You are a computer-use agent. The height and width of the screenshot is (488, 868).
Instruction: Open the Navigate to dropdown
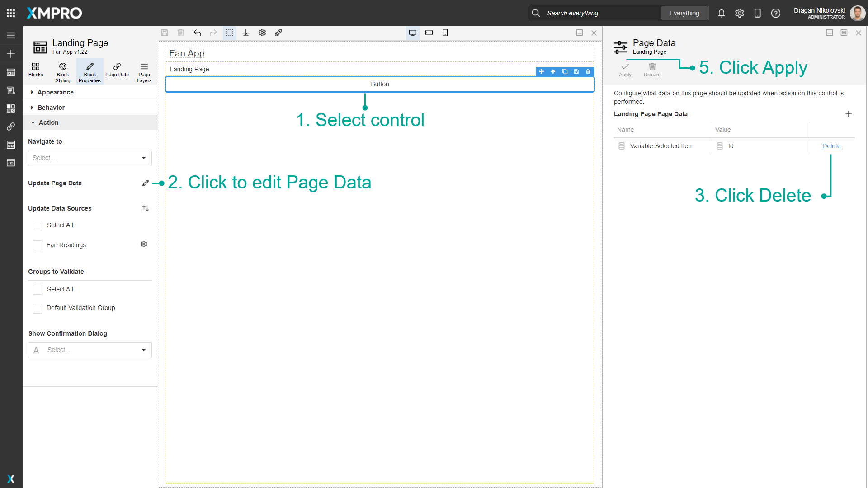pyautogui.click(x=90, y=158)
